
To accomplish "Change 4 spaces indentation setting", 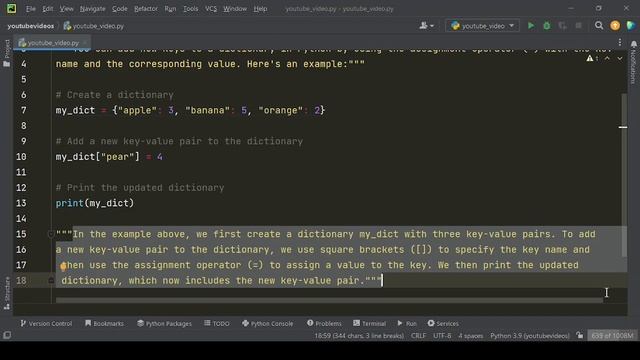I will coord(471,336).
